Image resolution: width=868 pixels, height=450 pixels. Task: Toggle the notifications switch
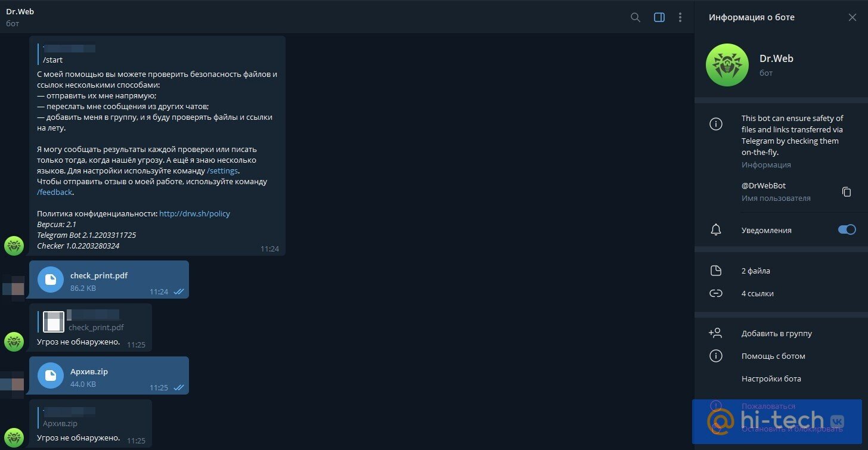847,229
